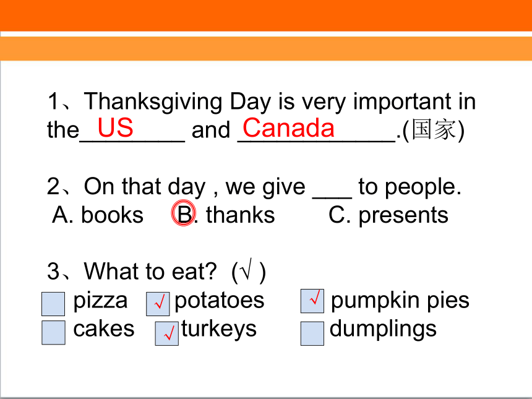Click the dark orange title banner
The width and height of the screenshot is (532, 399).
[266, 15]
